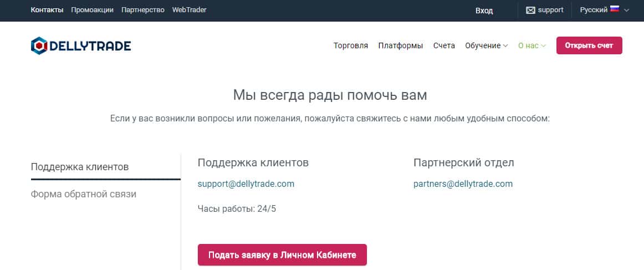
Task: Click the DellyTrade hexagon logo icon
Action: coord(39,45)
